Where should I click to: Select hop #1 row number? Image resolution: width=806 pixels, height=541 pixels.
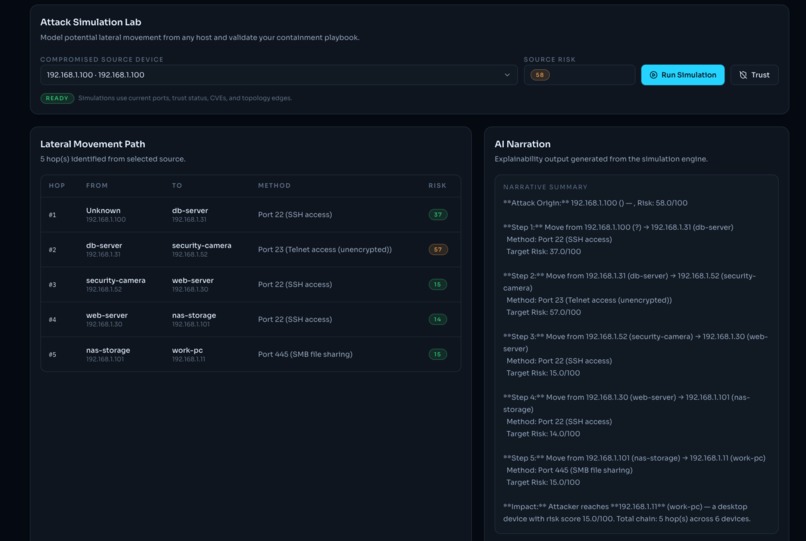pyautogui.click(x=52, y=215)
